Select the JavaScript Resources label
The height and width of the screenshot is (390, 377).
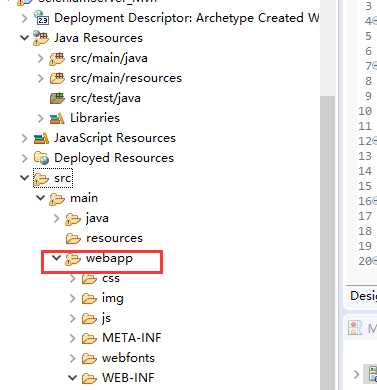click(x=115, y=138)
